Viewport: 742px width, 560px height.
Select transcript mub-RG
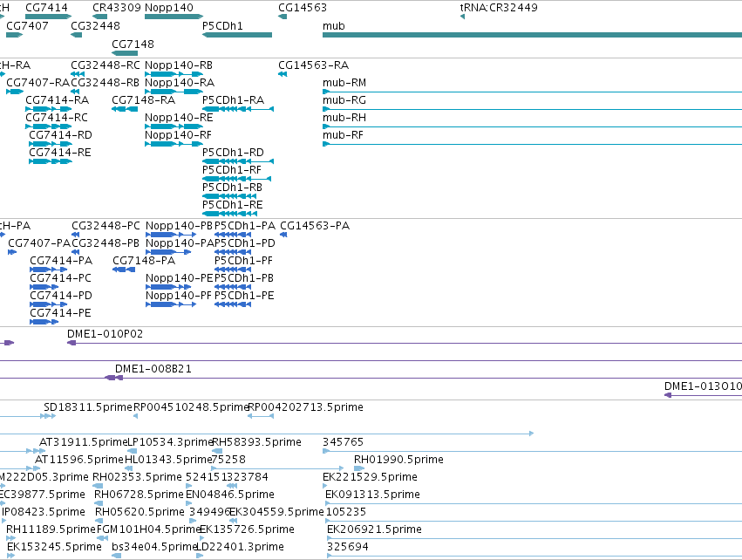pyautogui.click(x=532, y=109)
